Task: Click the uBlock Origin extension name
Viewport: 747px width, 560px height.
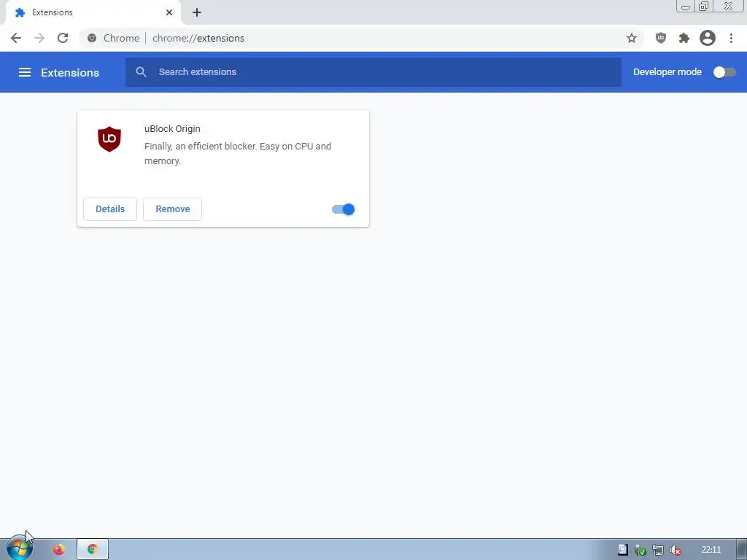Action: 172,128
